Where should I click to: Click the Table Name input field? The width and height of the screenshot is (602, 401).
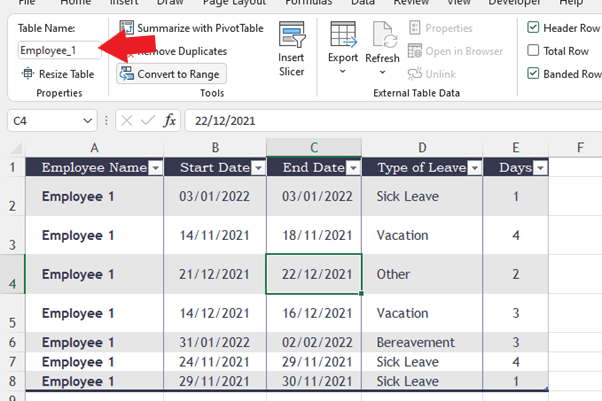[x=60, y=50]
